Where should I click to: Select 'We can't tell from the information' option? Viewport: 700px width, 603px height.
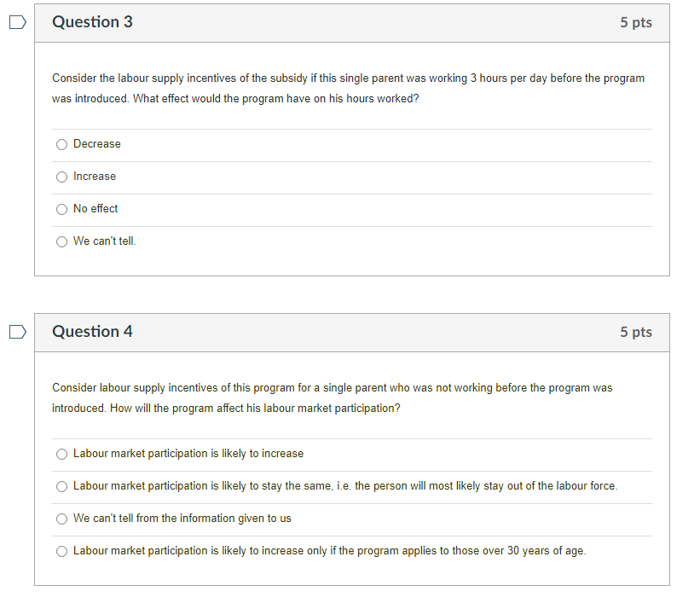tap(61, 519)
